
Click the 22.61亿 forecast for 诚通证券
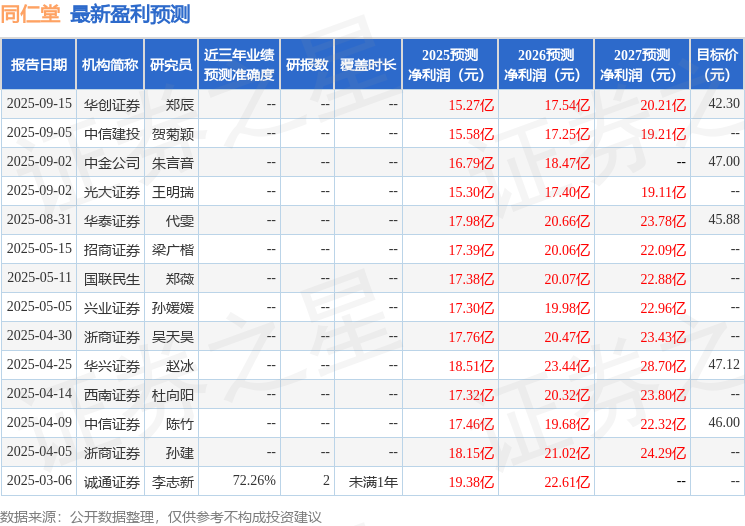click(567, 482)
